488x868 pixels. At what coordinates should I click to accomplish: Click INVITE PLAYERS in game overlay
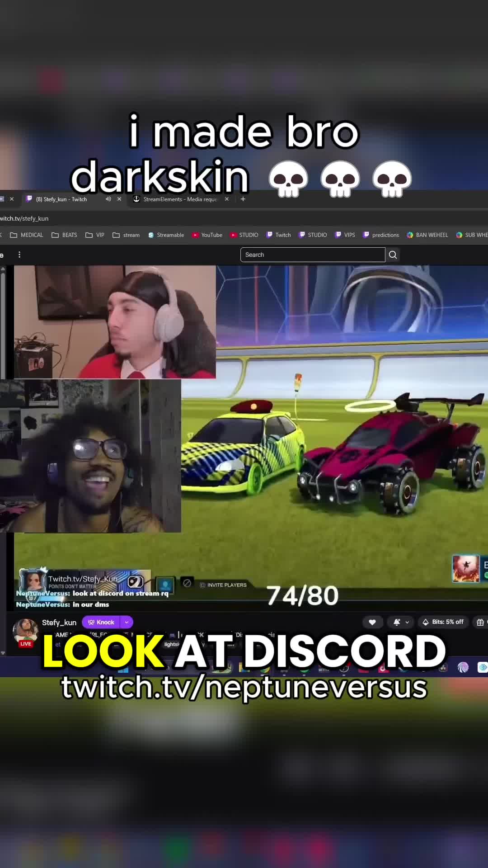[223, 585]
